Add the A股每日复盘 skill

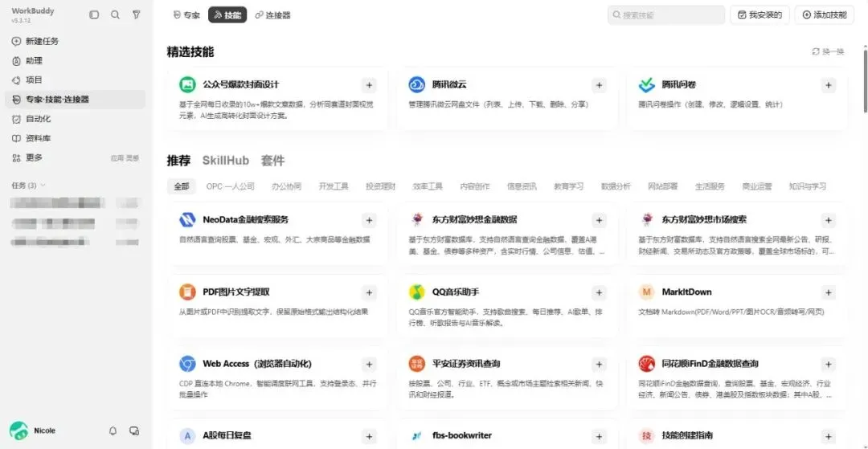(x=369, y=436)
